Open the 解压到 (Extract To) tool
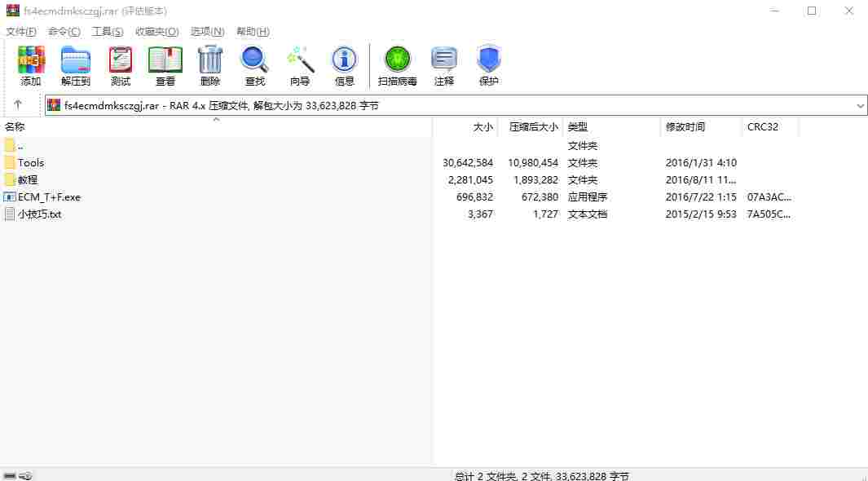This screenshot has width=868, height=481. point(75,65)
